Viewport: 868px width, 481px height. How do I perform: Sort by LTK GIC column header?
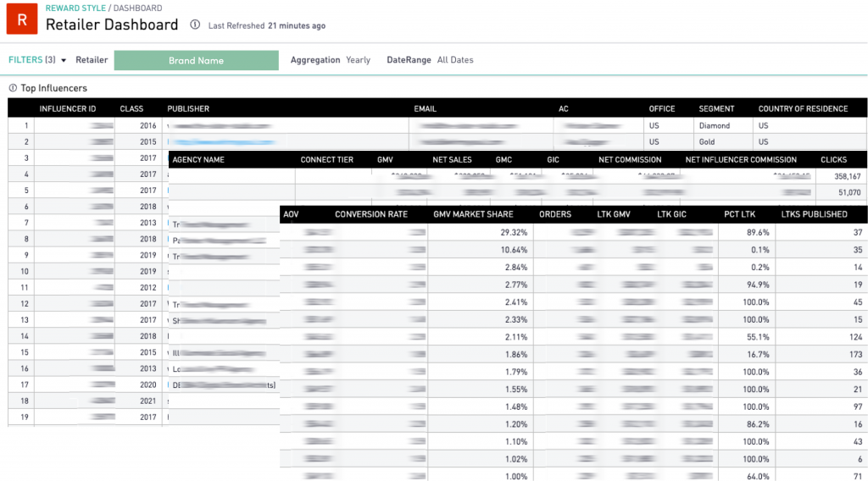point(671,214)
